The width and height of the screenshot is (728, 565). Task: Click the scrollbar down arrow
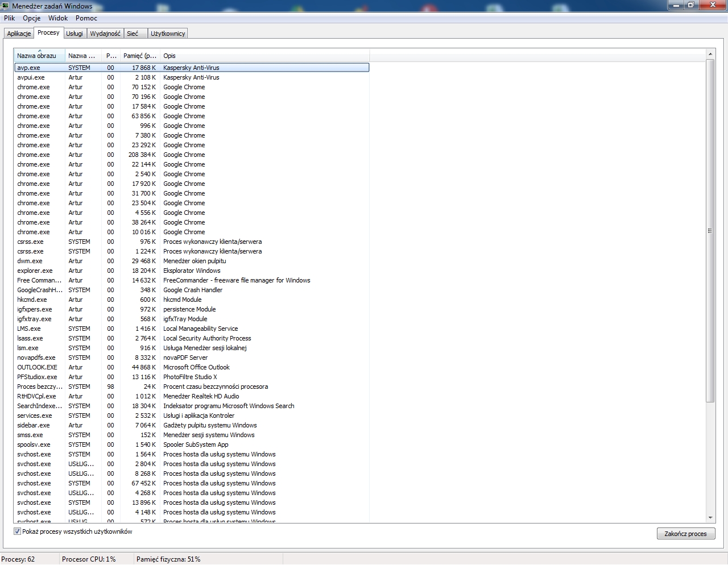click(710, 518)
